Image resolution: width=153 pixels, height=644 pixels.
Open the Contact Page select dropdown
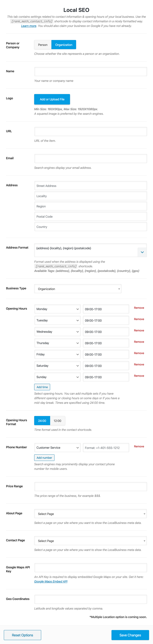click(90, 541)
